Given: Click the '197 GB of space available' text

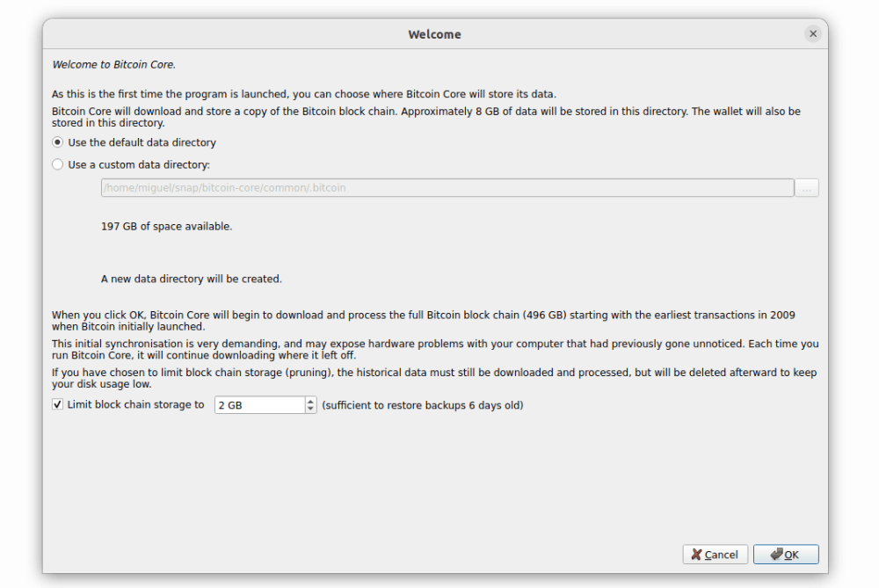Looking at the screenshot, I should coord(166,227).
